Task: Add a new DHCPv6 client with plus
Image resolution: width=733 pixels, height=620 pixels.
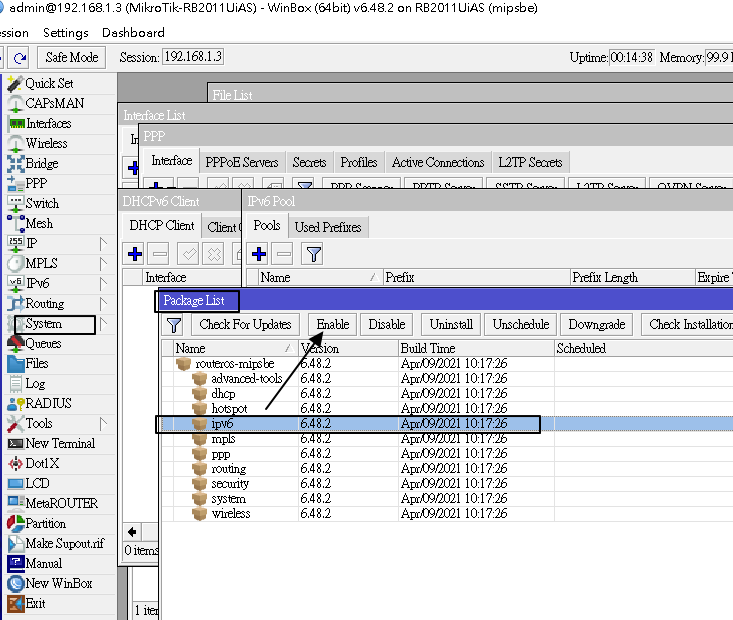Action: tap(135, 254)
